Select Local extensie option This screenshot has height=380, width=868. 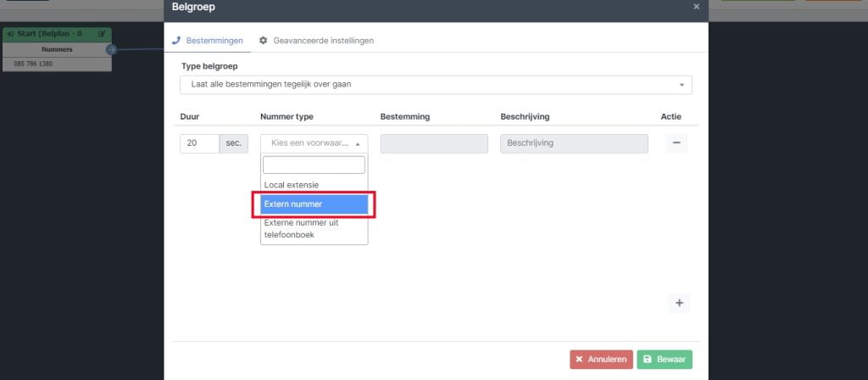314,184
